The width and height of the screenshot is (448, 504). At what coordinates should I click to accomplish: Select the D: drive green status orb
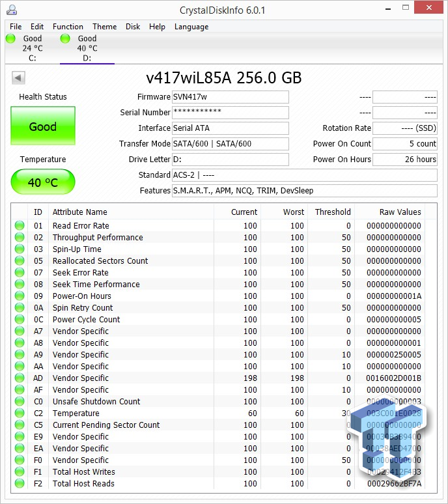coord(65,38)
